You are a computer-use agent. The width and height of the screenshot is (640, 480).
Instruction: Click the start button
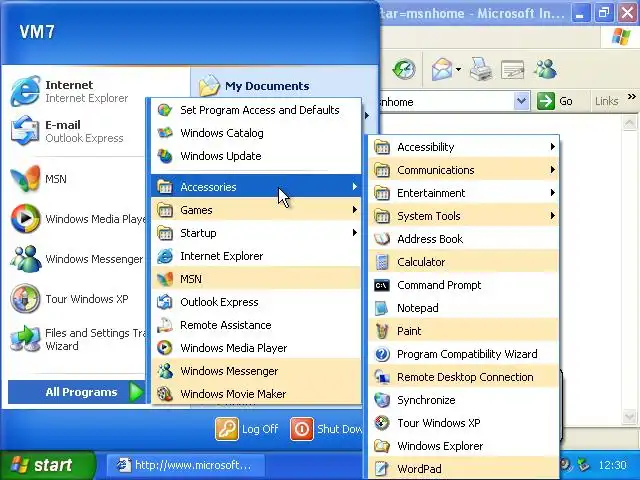coord(47,465)
